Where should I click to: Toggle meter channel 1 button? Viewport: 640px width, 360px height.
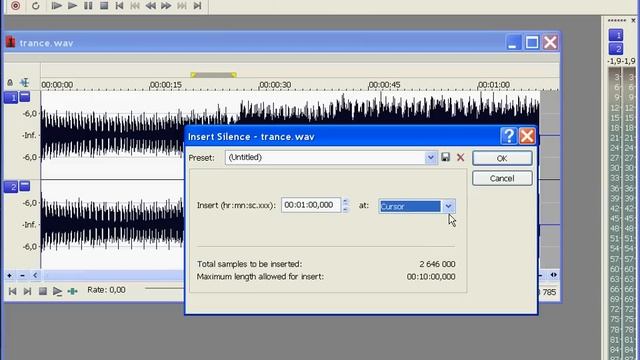point(616,35)
